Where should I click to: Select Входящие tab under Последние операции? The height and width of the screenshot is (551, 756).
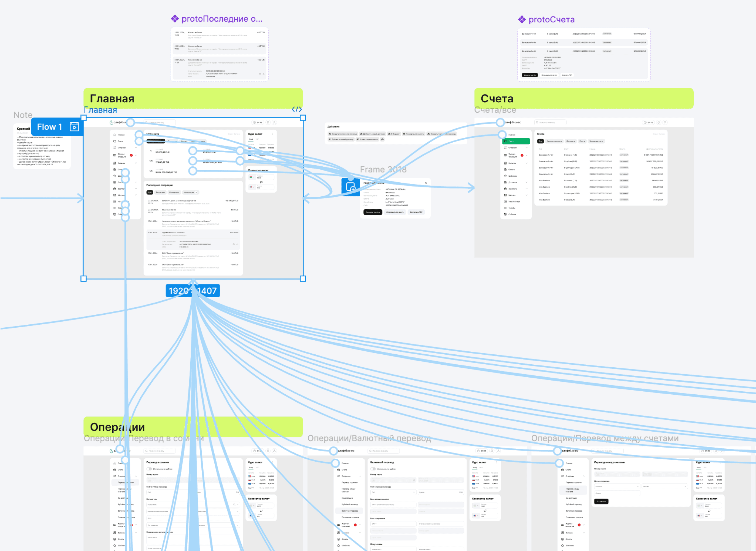tap(160, 193)
